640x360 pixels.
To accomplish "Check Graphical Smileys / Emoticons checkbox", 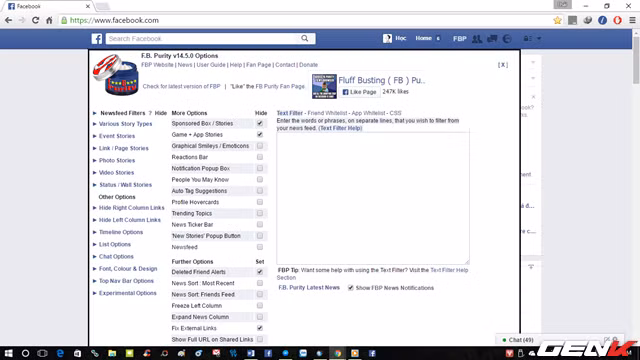I will pyautogui.click(x=260, y=146).
